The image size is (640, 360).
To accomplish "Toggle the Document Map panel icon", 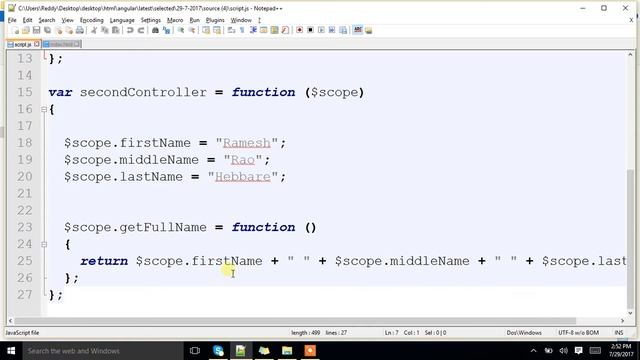I will pos(275,30).
